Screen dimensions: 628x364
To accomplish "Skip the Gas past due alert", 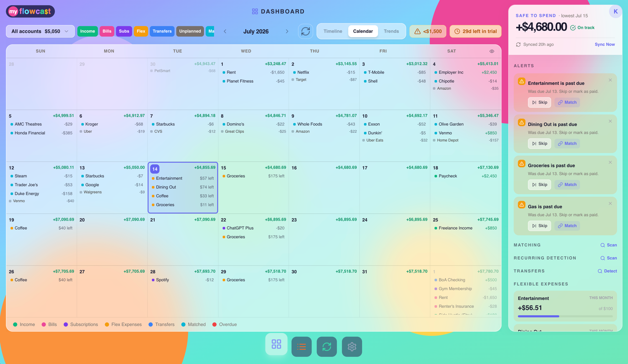I will [539, 226].
